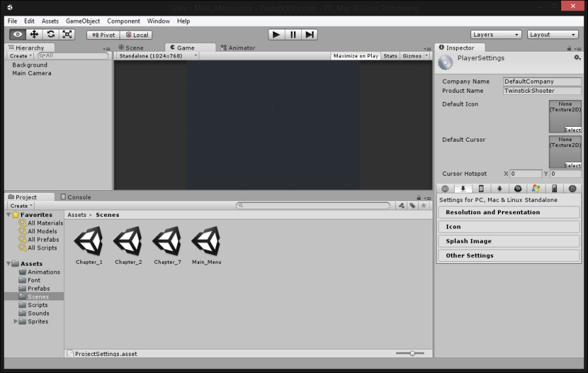
Task: Select Main Camera in Hierarchy
Action: [32, 73]
